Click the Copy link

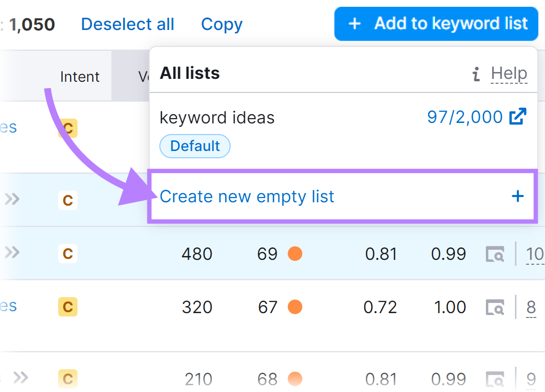coord(221,24)
